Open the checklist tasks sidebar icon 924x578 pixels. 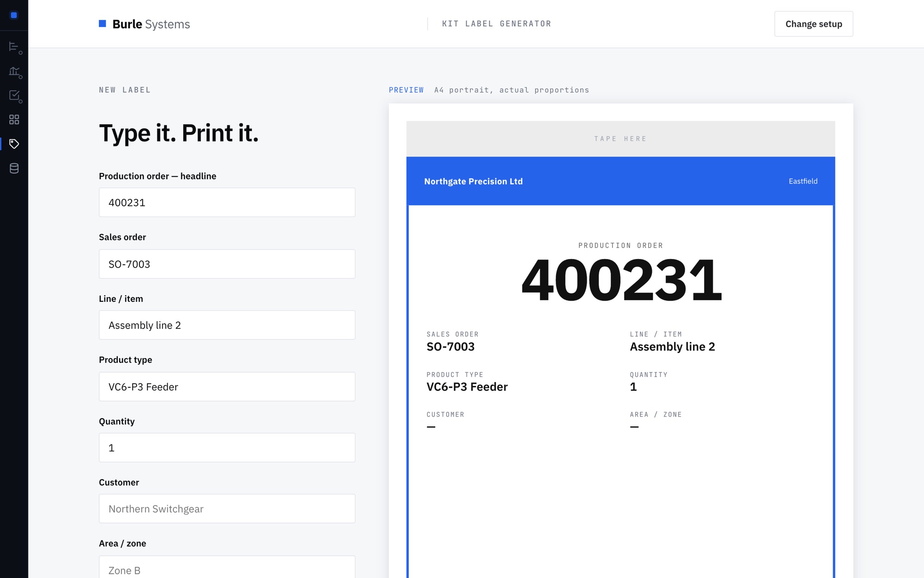(x=15, y=96)
